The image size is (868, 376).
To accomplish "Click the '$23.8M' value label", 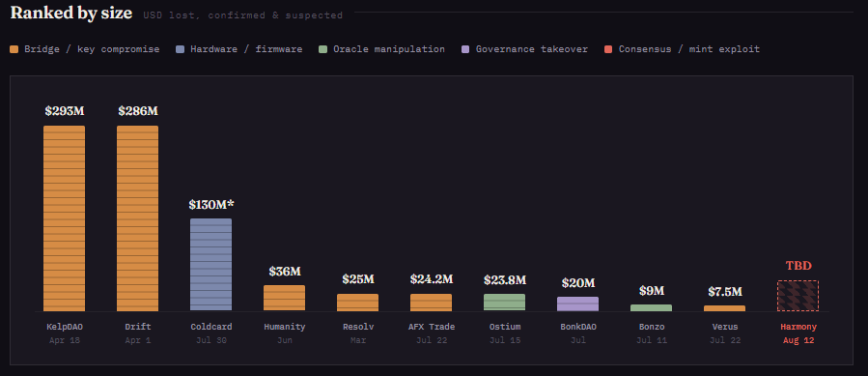I will coord(505,279).
